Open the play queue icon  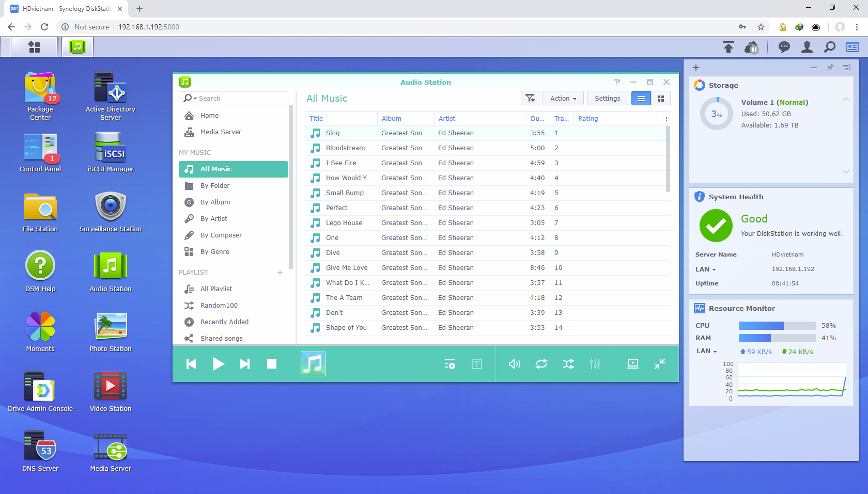pyautogui.click(x=450, y=364)
